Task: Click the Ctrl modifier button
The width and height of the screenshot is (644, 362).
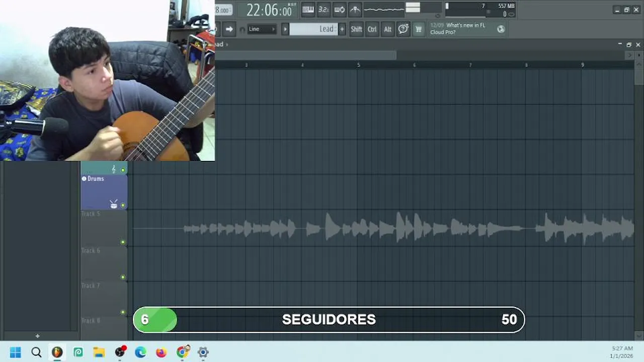Action: [x=372, y=29]
